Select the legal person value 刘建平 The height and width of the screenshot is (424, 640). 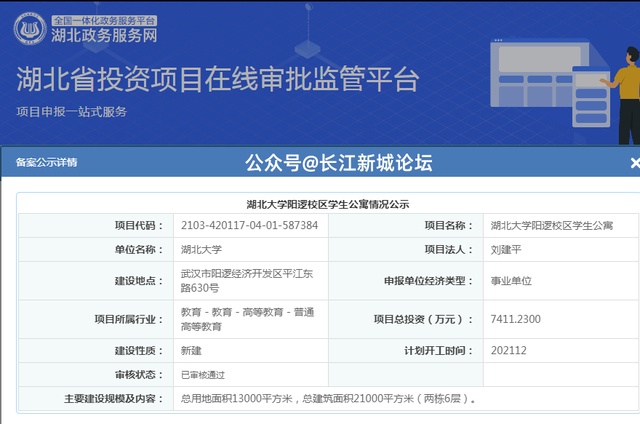point(506,249)
